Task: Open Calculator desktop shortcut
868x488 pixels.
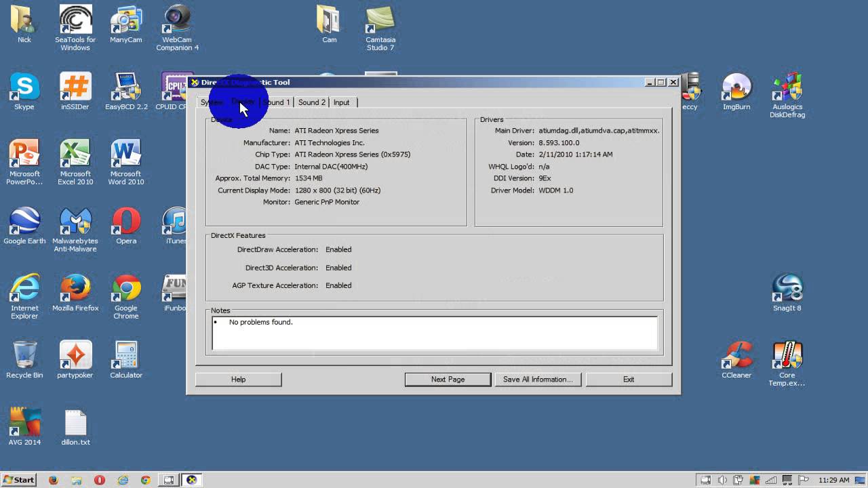Action: point(126,360)
